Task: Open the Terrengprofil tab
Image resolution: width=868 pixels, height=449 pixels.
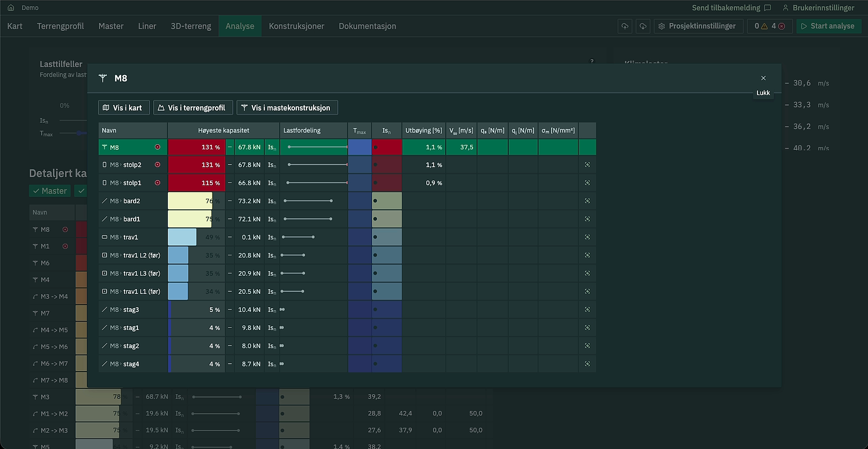Action: (x=61, y=26)
